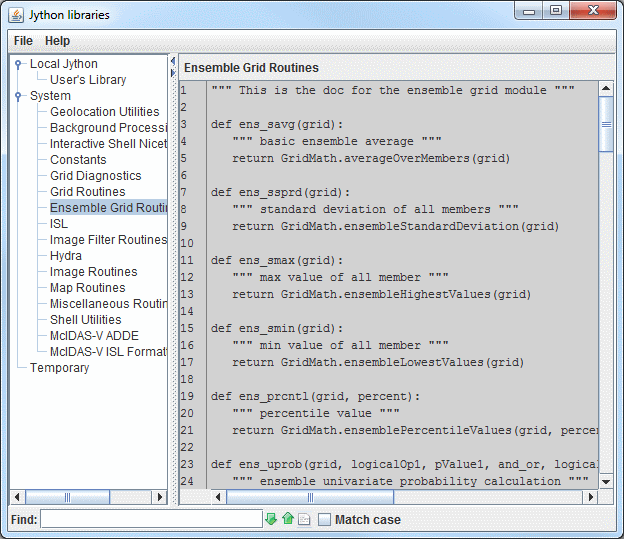624x539 pixels.
Task: Maximize the Jython libraries window
Action: tap(556, 11)
